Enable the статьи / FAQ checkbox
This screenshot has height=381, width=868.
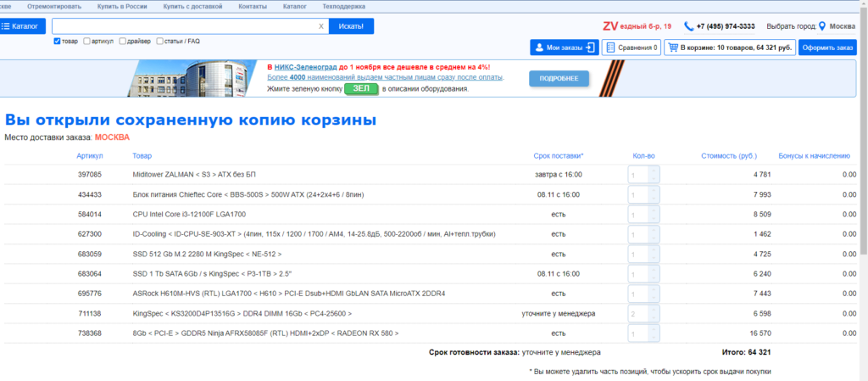click(160, 41)
